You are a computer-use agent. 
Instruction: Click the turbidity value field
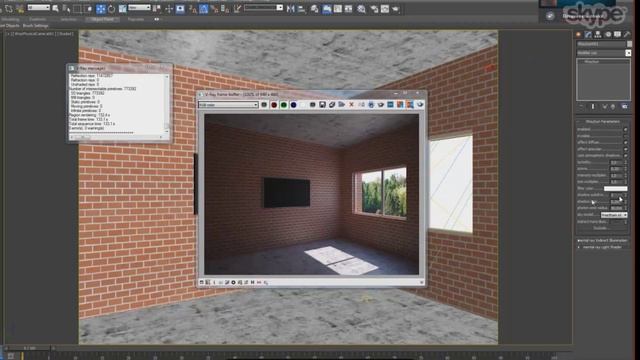[x=616, y=162]
